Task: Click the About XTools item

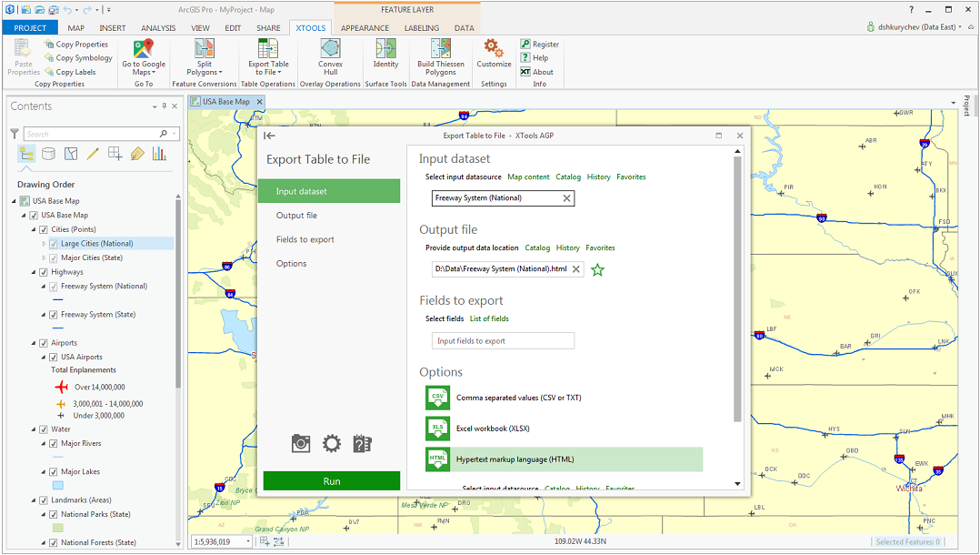Action: (x=537, y=72)
